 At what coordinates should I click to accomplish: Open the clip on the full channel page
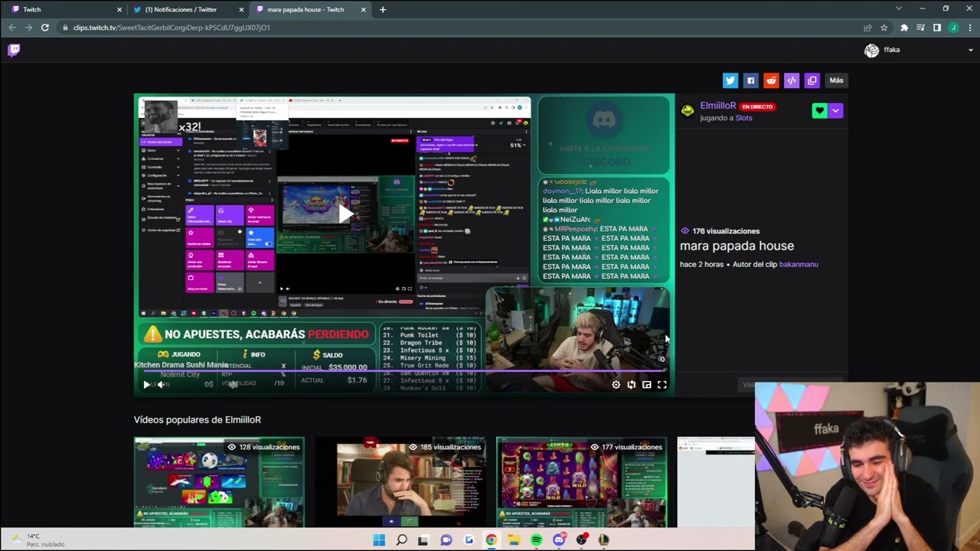[632, 385]
